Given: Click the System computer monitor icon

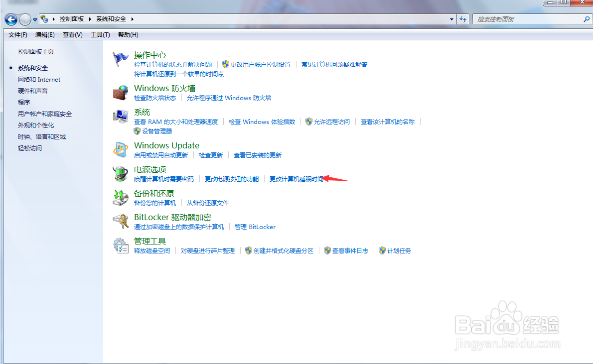Looking at the screenshot, I should coord(121,117).
